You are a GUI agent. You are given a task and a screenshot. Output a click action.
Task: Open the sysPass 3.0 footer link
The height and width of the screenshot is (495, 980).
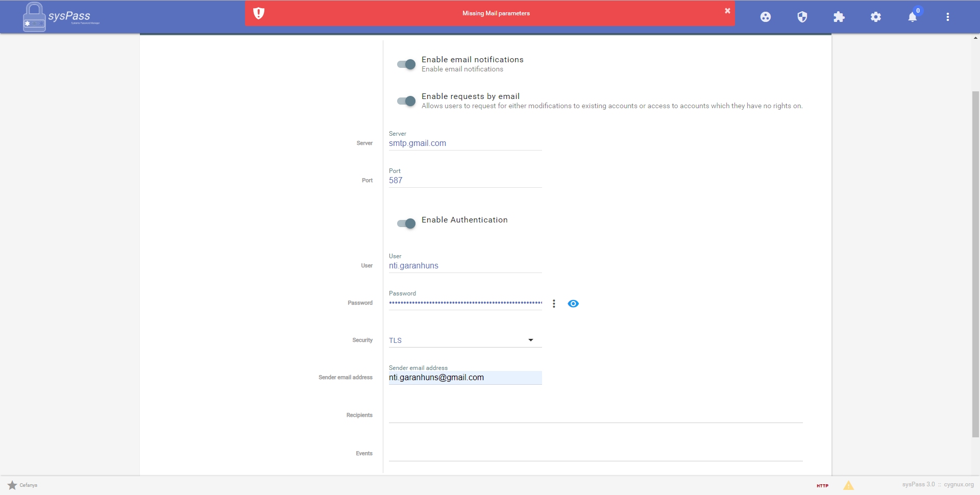918,484
